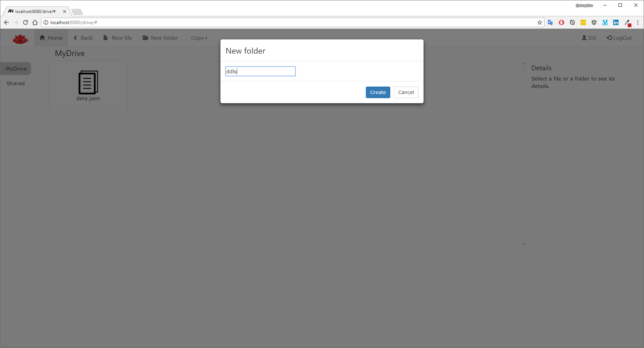Cancel the New folder dialog
Viewport: 644px width, 348px height.
[406, 92]
